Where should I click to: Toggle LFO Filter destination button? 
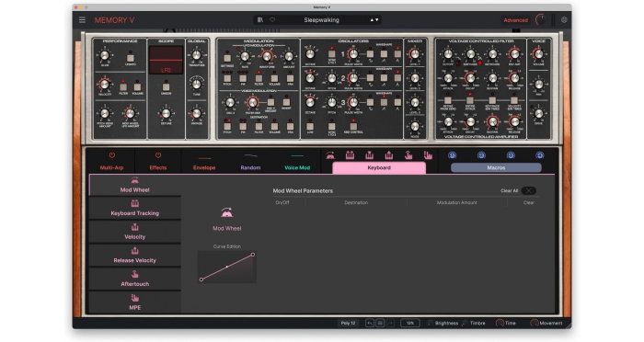click(259, 78)
